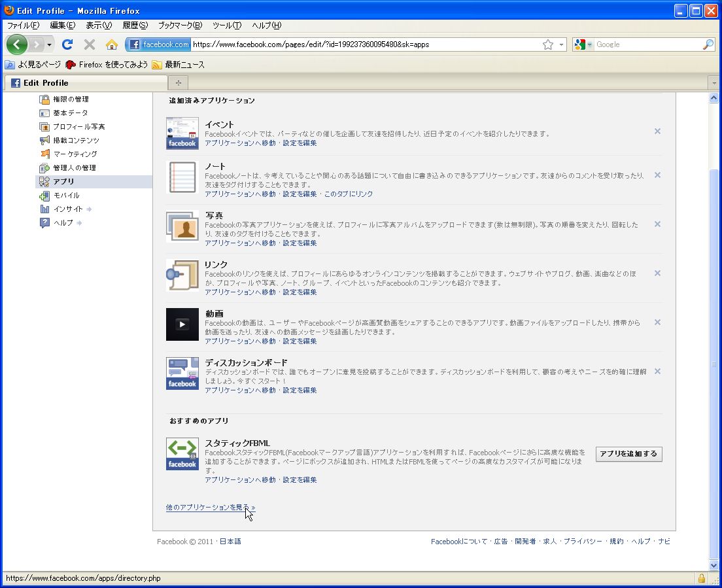Click the scrollbar down arrow
Image resolution: width=722 pixels, height=588 pixels.
tap(713, 565)
